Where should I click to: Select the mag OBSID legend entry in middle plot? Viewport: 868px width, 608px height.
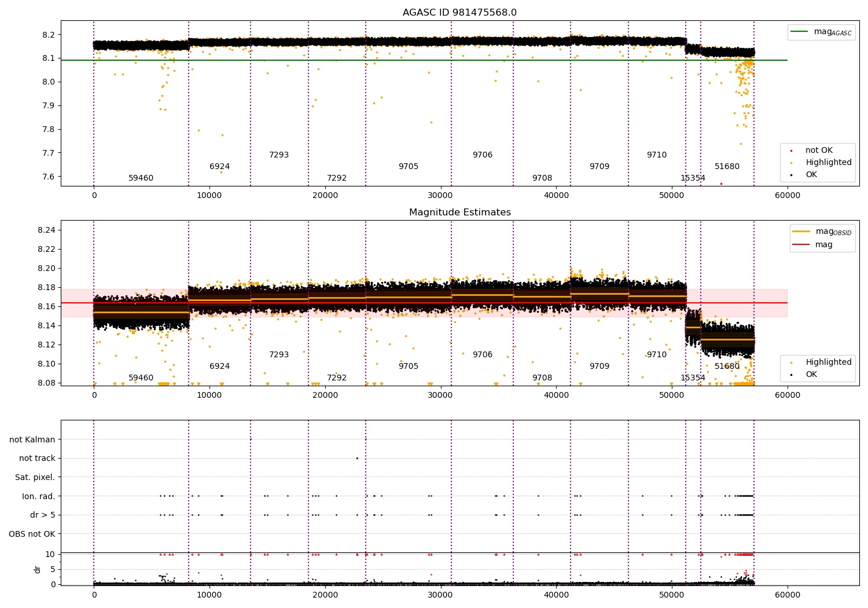[x=822, y=232]
